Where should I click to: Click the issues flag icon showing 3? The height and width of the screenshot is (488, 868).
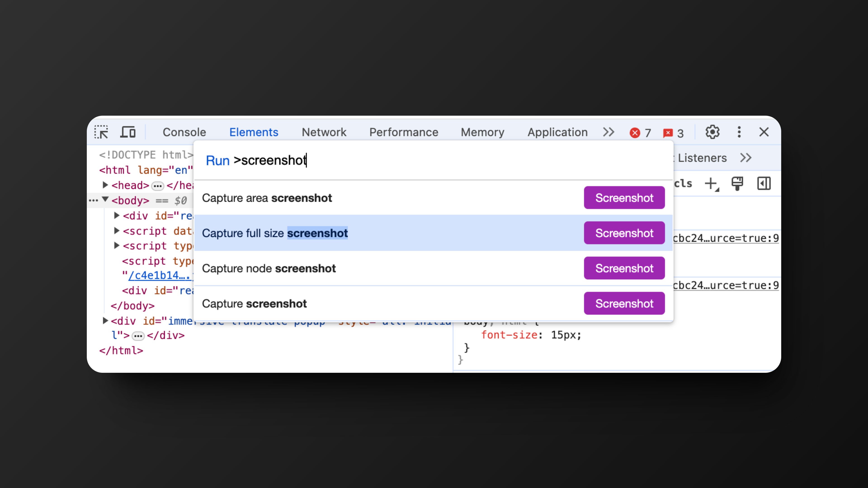[668, 133]
